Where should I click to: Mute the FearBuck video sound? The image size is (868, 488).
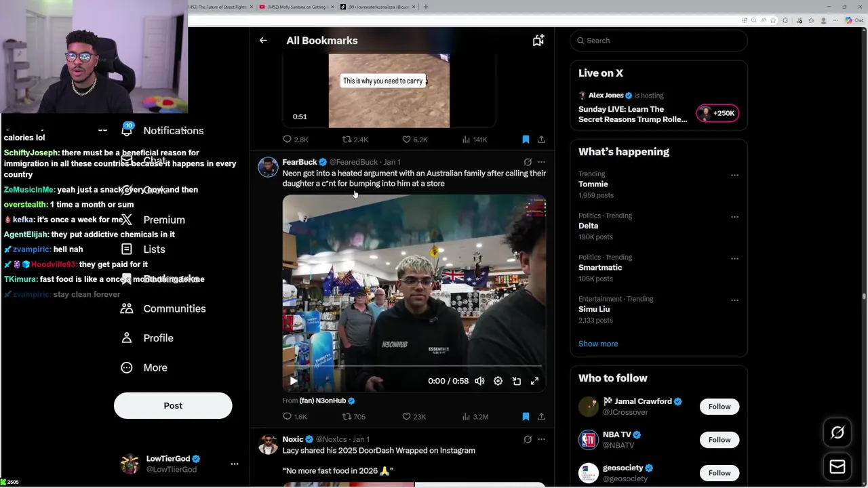[479, 381]
